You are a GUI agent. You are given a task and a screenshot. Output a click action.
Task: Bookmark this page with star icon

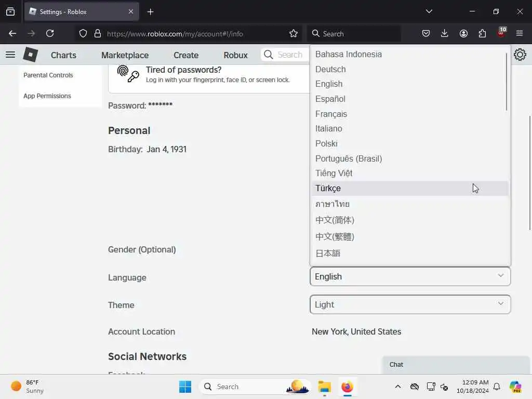[x=294, y=34]
